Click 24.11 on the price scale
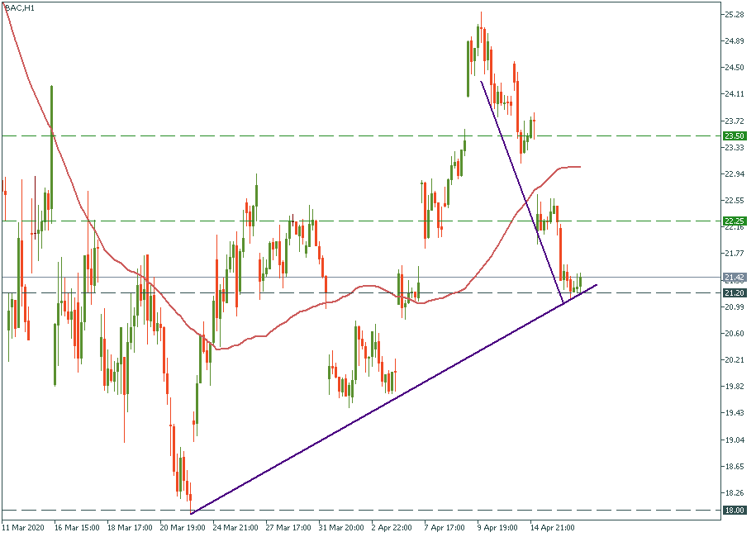This screenshot has width=756, height=537. pos(733,94)
